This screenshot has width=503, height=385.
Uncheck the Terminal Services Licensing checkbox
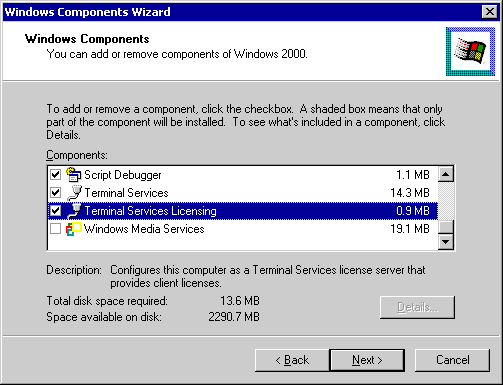[x=55, y=211]
